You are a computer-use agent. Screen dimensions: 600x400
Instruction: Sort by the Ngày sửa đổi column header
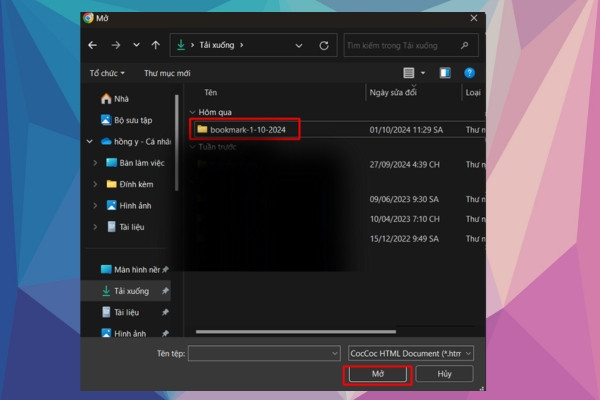click(393, 93)
